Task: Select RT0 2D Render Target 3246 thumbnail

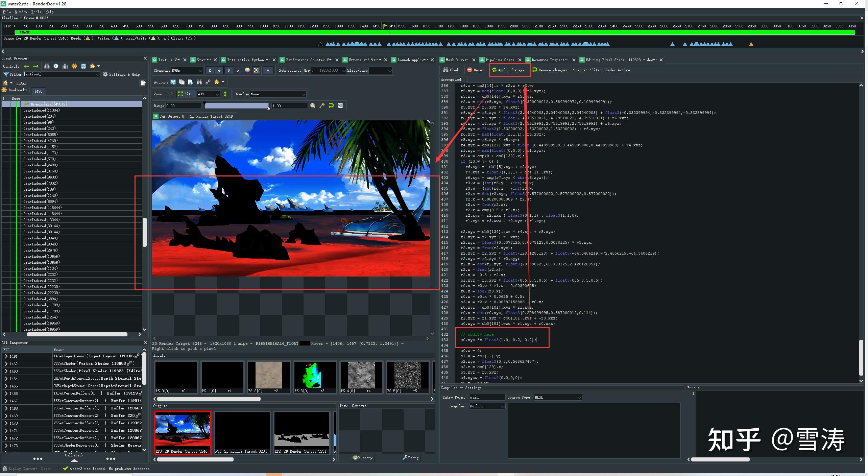Action: coord(183,433)
